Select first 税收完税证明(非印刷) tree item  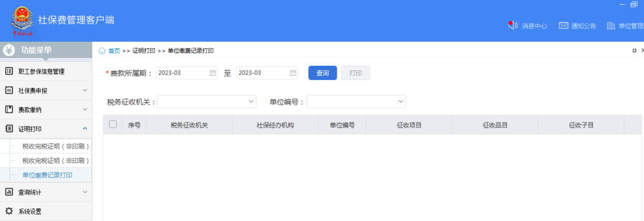click(56, 146)
